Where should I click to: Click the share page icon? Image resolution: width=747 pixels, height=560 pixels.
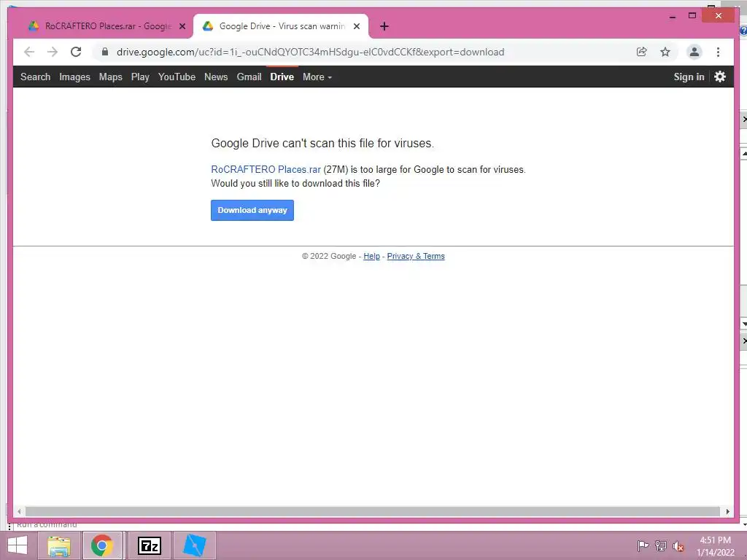coord(642,52)
